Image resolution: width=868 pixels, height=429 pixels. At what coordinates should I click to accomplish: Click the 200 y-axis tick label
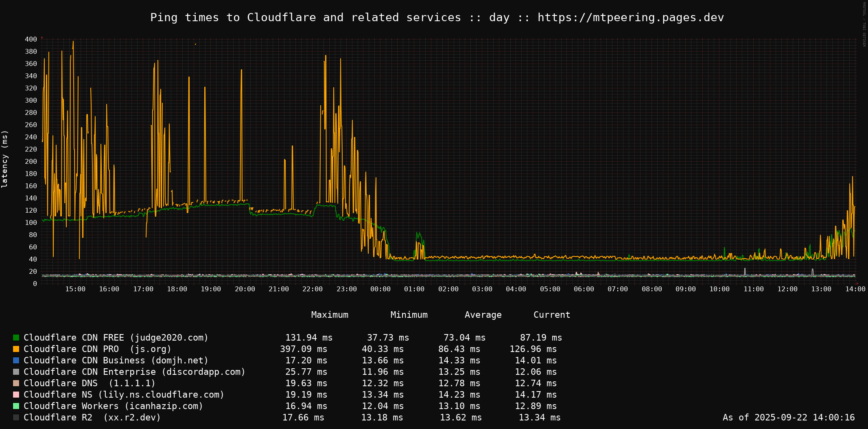(31, 162)
